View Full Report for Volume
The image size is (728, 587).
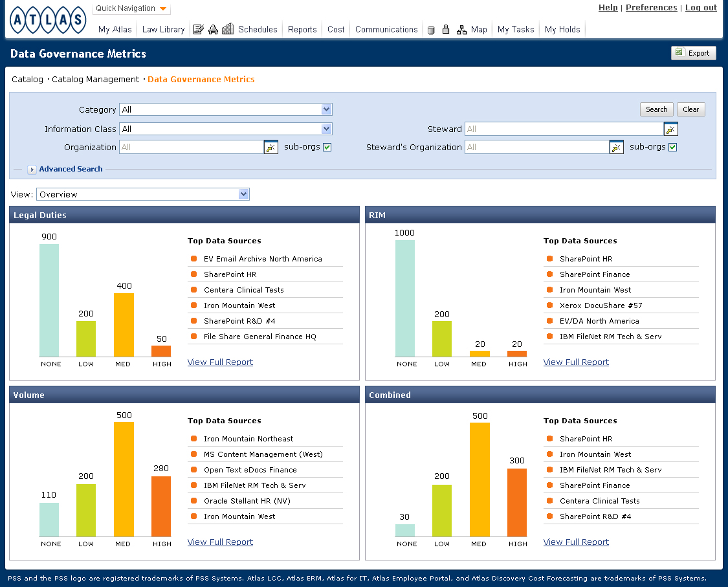[x=220, y=542]
